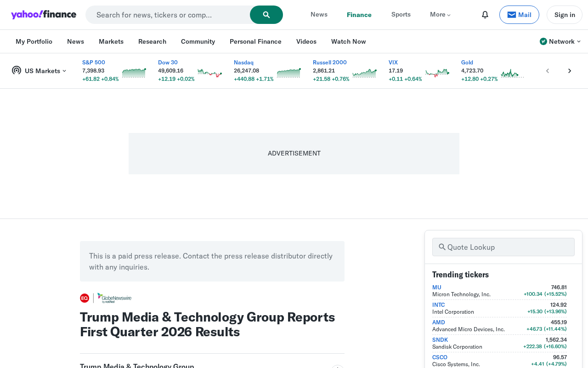588x368 pixels.
Task: Click the S&P 500 sparkline chart
Action: [x=134, y=73]
